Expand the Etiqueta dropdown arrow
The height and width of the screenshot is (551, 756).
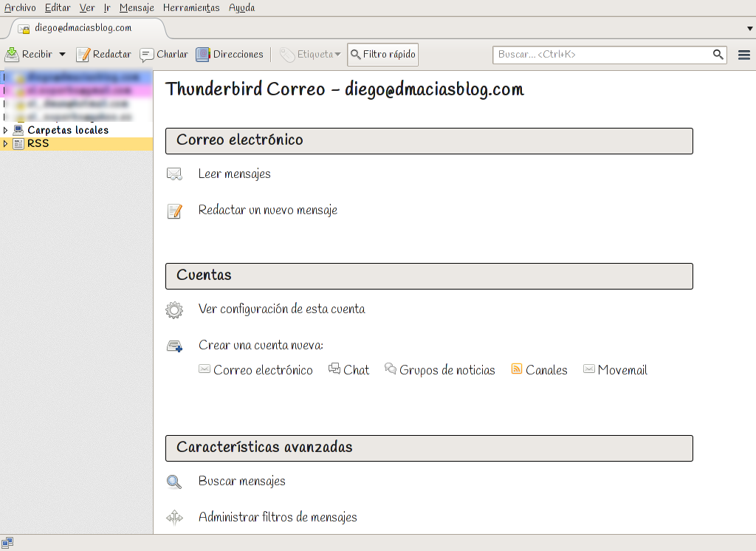pyautogui.click(x=337, y=55)
